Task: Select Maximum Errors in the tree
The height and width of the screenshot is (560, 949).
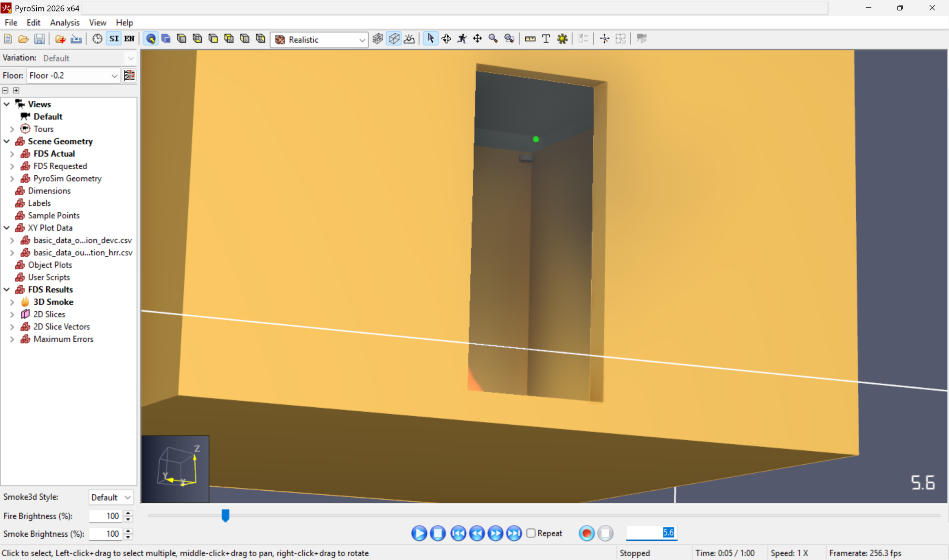Action: coord(63,339)
